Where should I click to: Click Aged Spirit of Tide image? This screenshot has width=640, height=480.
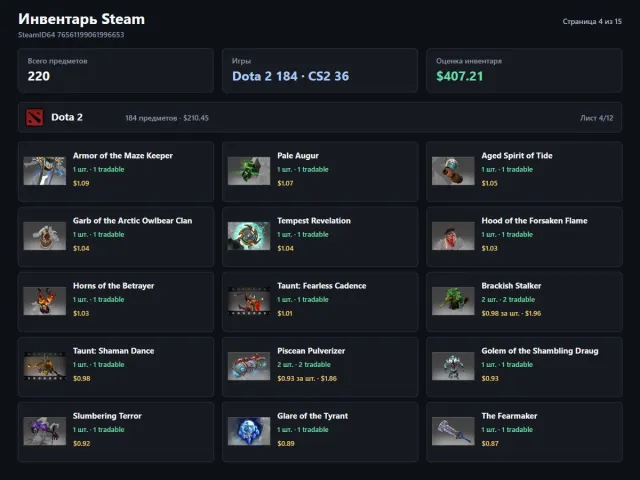453,171
